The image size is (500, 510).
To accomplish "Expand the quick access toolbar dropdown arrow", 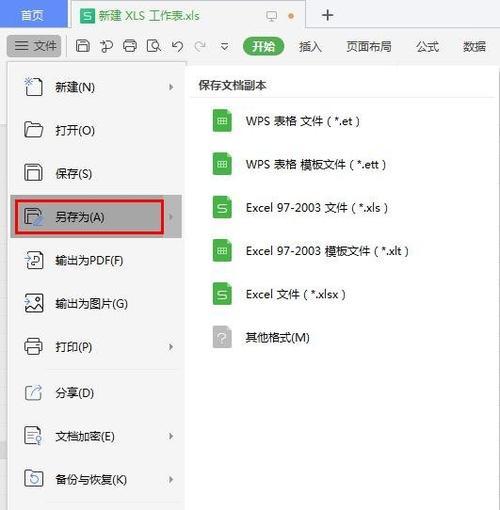I will point(225,47).
